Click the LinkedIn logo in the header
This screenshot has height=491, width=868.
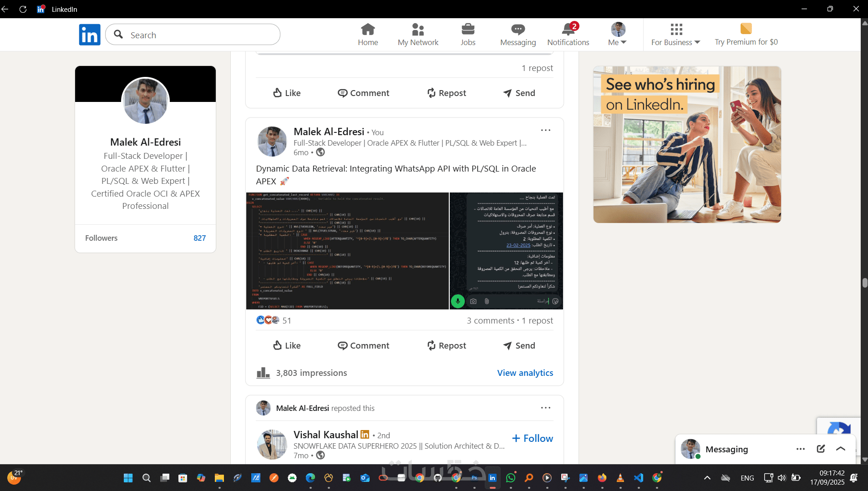(x=89, y=35)
